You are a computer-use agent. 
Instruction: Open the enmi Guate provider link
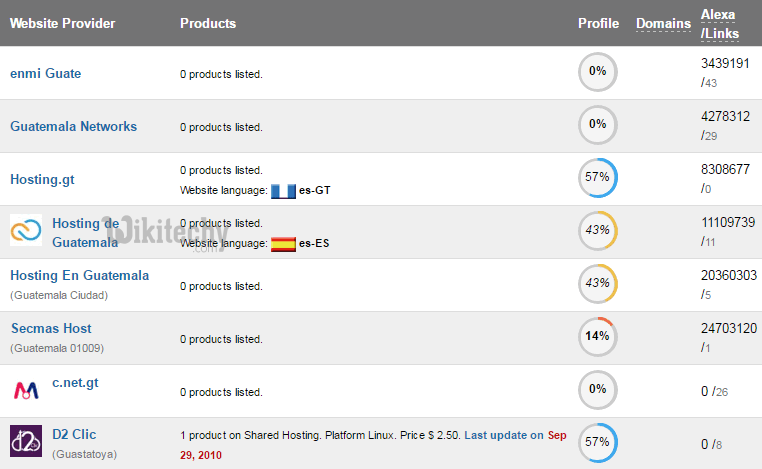pos(46,73)
